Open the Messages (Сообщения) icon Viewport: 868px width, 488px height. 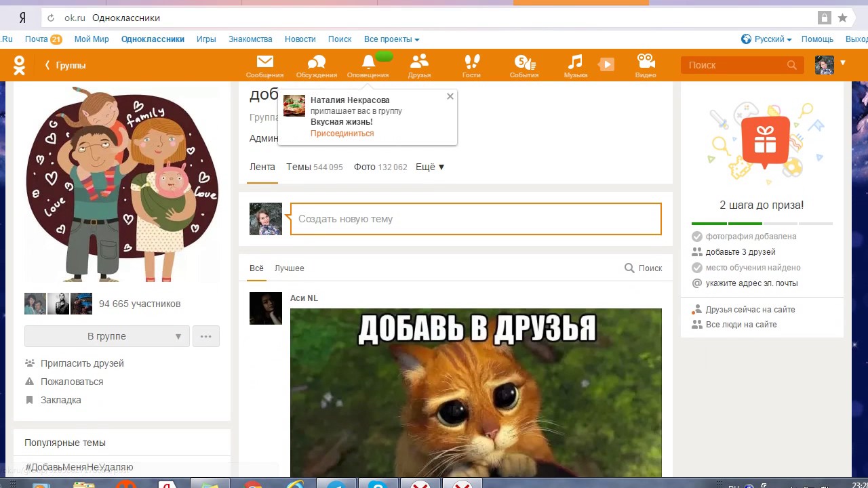264,65
